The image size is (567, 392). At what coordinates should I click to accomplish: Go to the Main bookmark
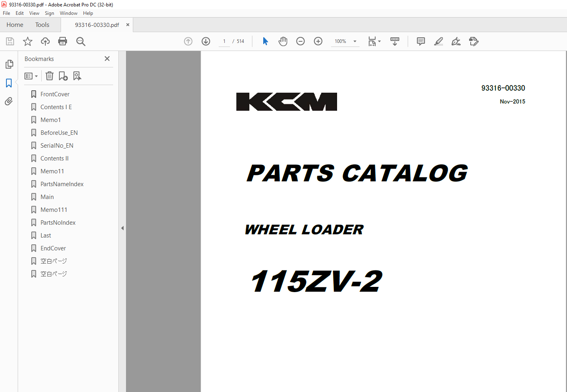(x=47, y=197)
